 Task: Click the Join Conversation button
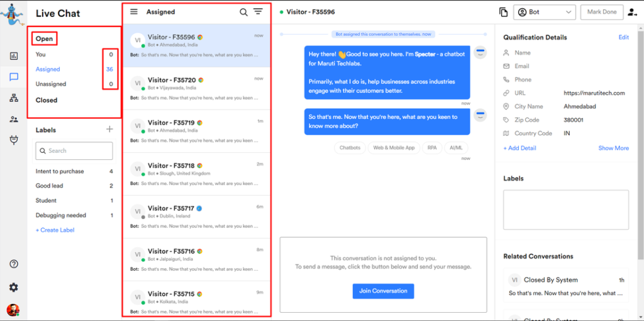(383, 291)
